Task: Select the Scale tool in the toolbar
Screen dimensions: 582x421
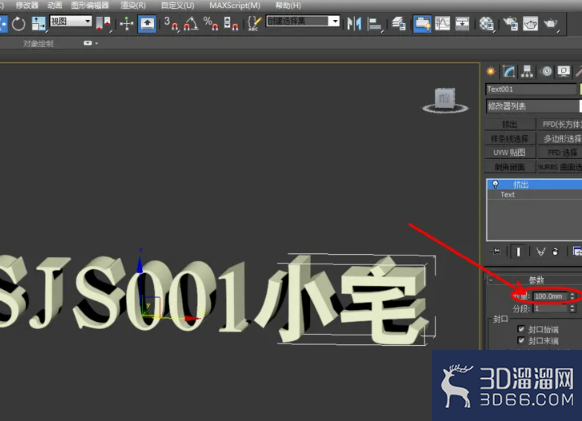Action: pyautogui.click(x=38, y=24)
